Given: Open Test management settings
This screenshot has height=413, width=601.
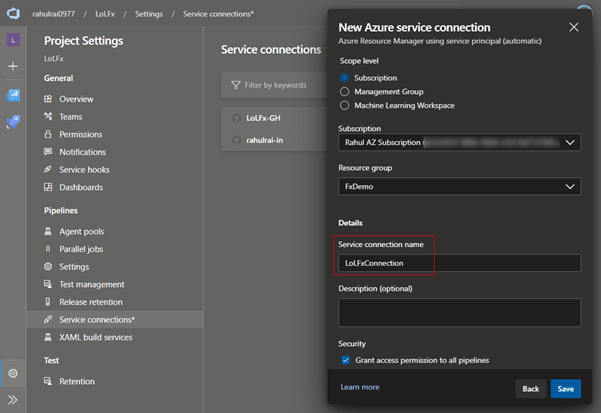Looking at the screenshot, I should 92,285.
